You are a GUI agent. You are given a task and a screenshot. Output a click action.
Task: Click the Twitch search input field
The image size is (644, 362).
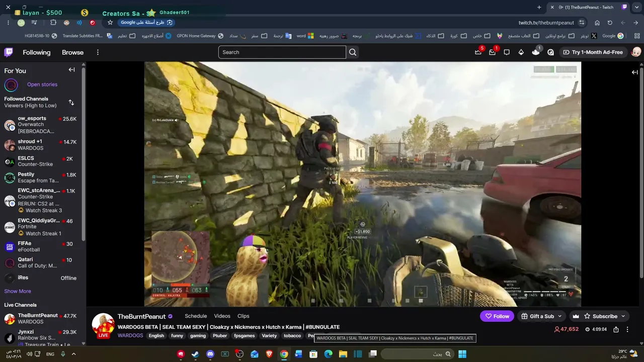click(x=282, y=52)
